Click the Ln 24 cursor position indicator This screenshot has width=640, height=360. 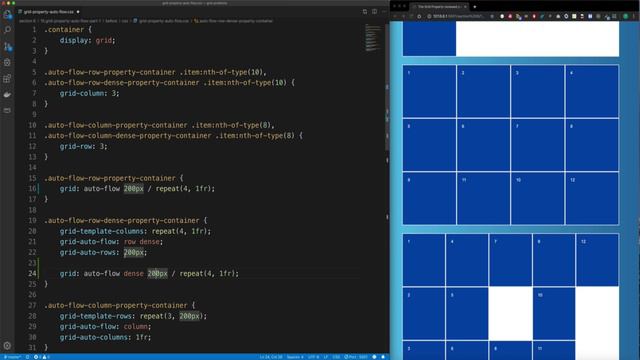271,357
